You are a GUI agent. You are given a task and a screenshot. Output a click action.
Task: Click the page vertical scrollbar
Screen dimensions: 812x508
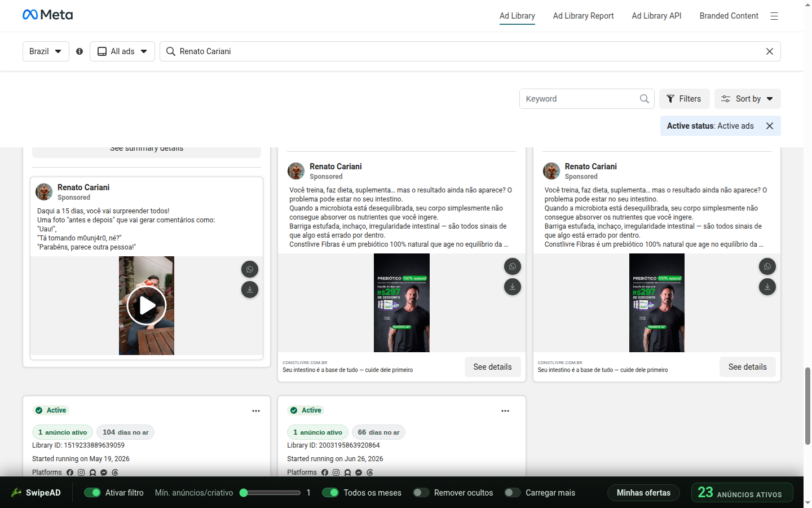807,406
